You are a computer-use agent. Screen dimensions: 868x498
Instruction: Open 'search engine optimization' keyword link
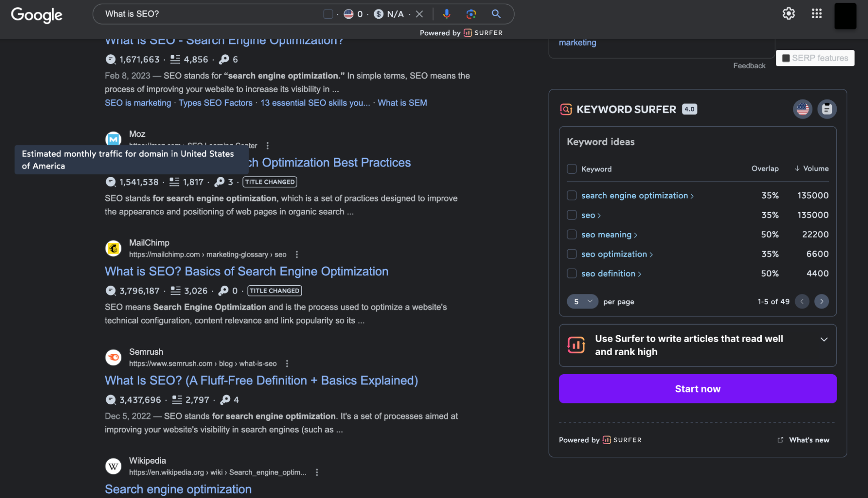pos(637,195)
